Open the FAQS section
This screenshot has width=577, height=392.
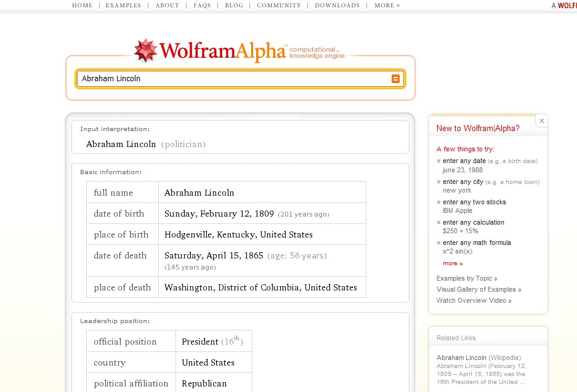[x=202, y=6]
